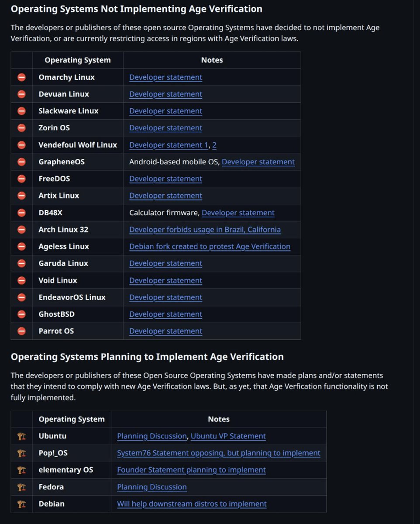
Task: Click construction crane icon beside Pop!_OS
Action: click(21, 453)
